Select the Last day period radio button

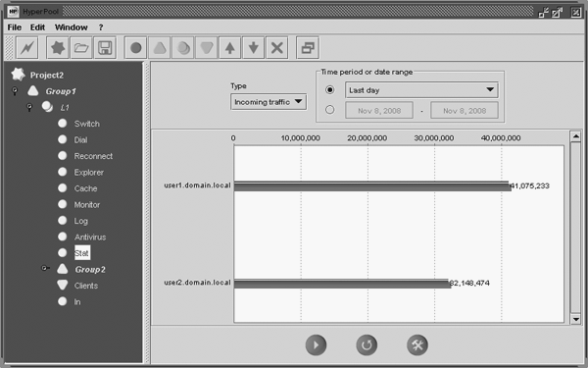click(329, 90)
